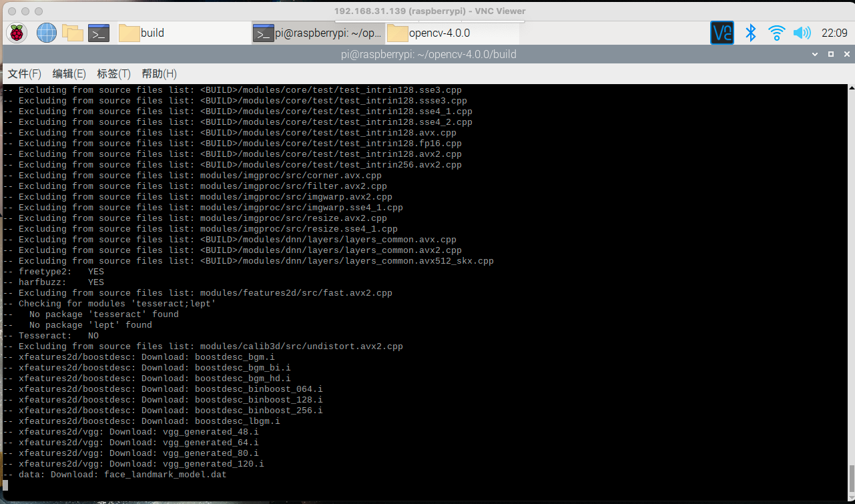Click the 'imgwarp.sse4_1.cpp' line
Image resolution: width=855 pixels, height=504 pixels.
click(203, 208)
